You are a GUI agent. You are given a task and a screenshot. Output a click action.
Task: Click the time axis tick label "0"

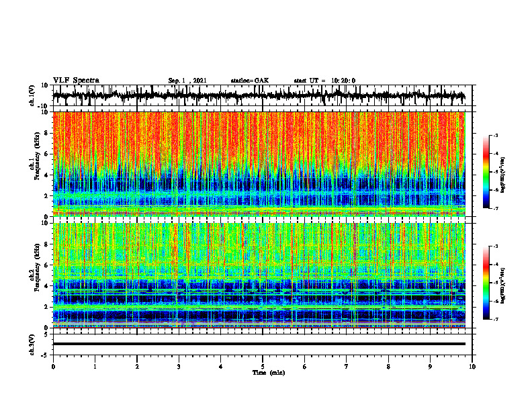point(53,367)
